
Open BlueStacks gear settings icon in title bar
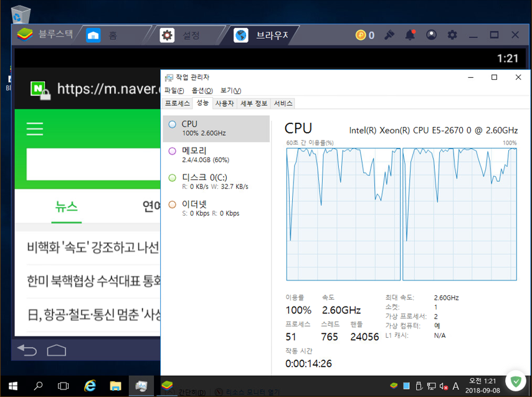click(x=452, y=35)
